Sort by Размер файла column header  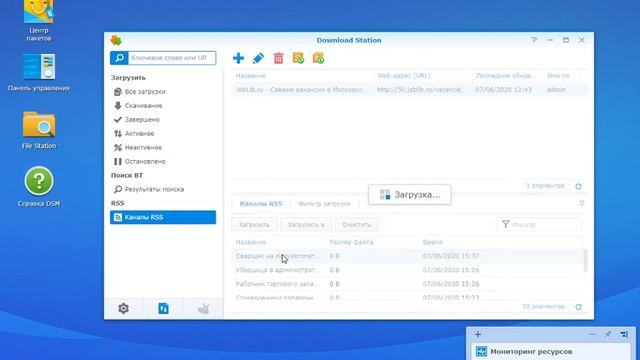tap(351, 242)
